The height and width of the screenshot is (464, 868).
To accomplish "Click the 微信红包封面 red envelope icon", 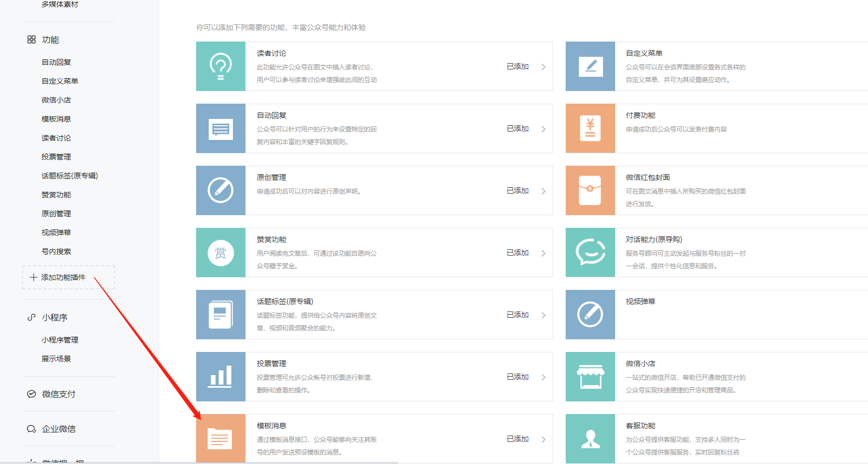I will click(x=590, y=190).
